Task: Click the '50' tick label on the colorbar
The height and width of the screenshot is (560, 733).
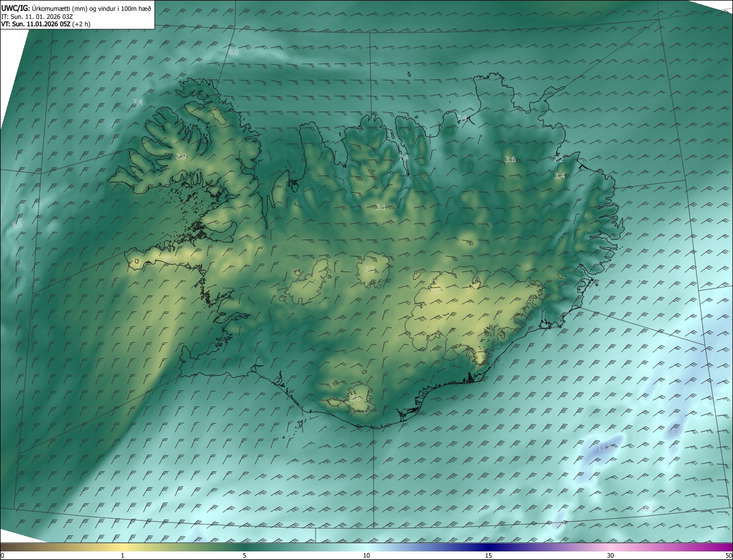Action: (728, 555)
